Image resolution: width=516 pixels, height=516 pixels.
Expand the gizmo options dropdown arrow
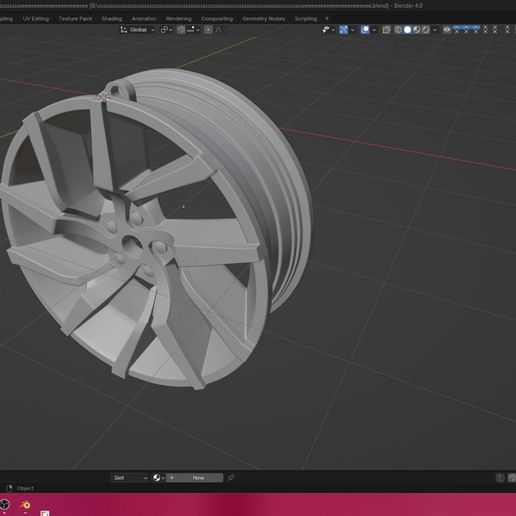(x=352, y=30)
